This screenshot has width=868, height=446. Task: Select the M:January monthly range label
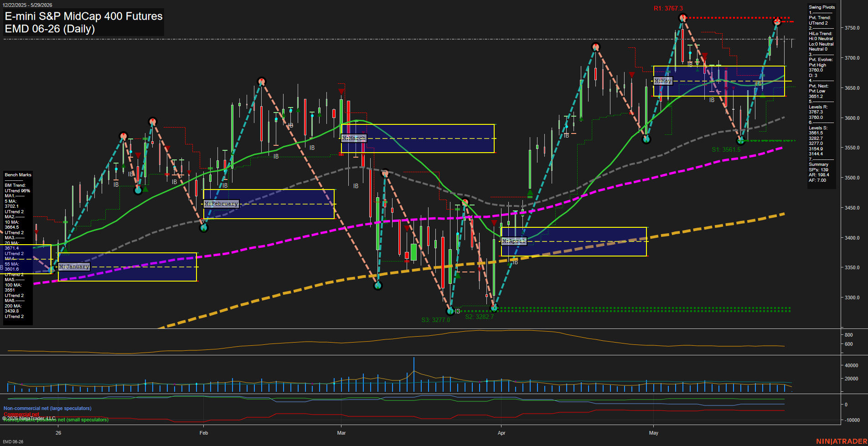pyautogui.click(x=74, y=267)
